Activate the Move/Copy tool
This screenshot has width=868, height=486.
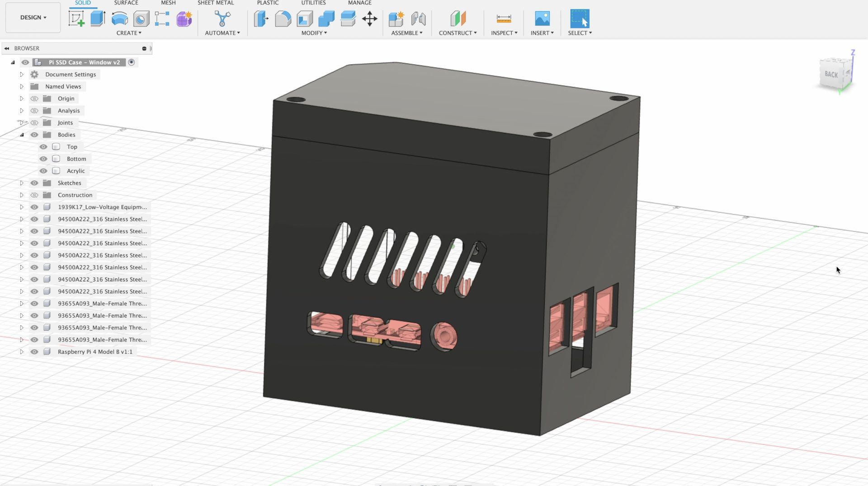point(370,19)
